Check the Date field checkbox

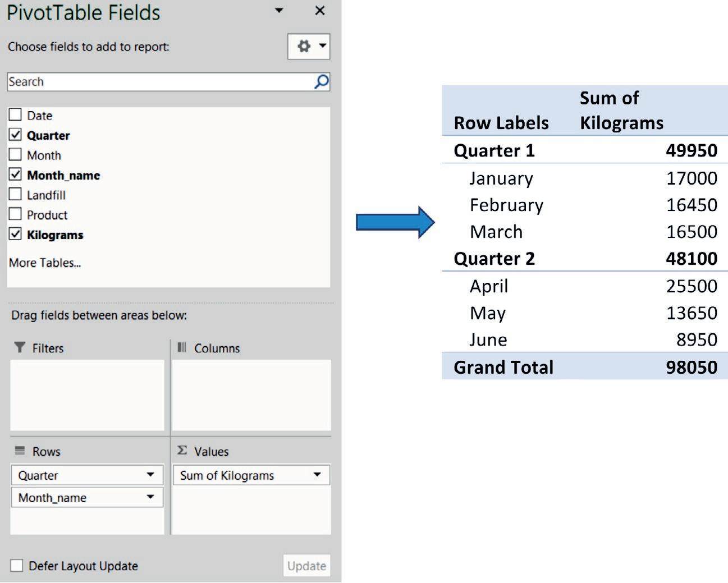pyautogui.click(x=15, y=115)
